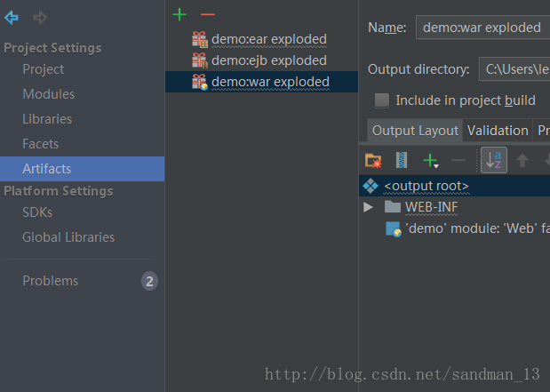Click the Name input field
Image resolution: width=550 pixels, height=392 pixels.
coord(482,28)
